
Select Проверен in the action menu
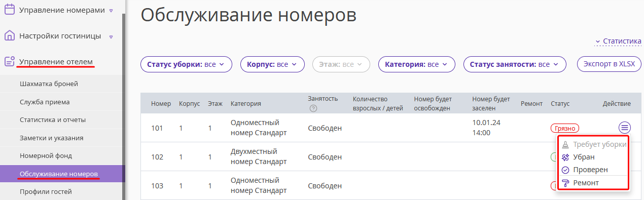[590, 170]
